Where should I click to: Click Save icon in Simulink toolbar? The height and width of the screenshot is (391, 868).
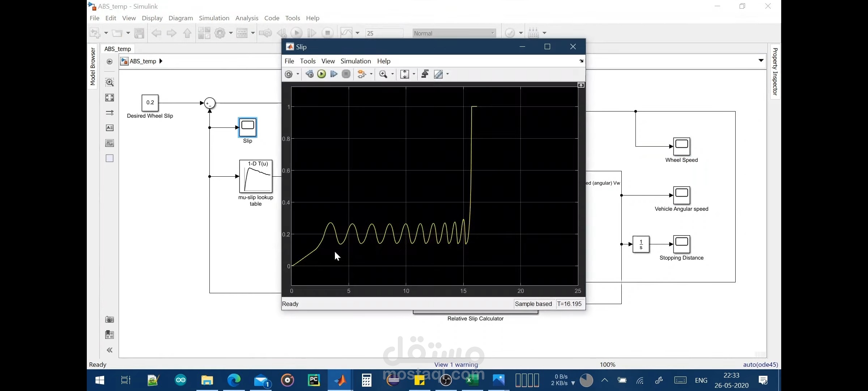(139, 33)
